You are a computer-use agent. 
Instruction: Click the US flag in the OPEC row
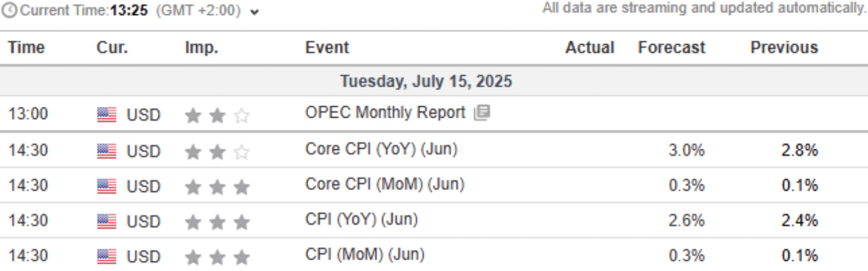pos(107,115)
